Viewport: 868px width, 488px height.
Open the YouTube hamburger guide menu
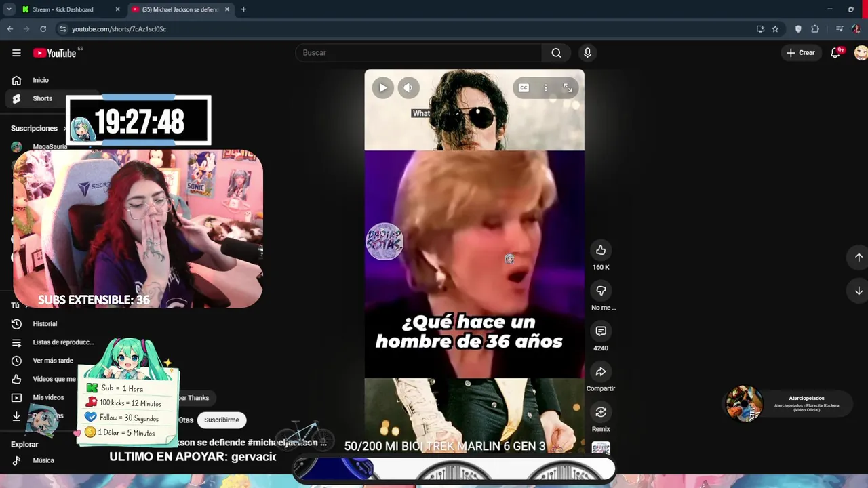tap(16, 53)
